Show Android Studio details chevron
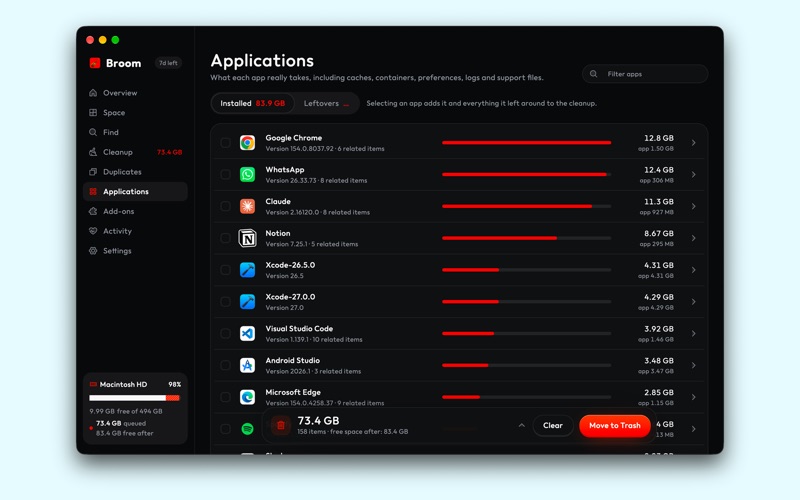The image size is (800, 500). [x=693, y=365]
